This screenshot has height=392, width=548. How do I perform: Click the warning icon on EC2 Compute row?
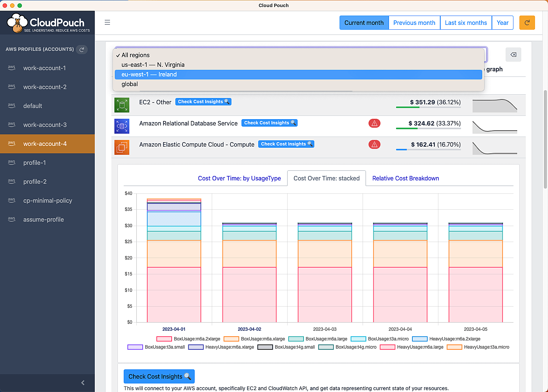tap(374, 144)
